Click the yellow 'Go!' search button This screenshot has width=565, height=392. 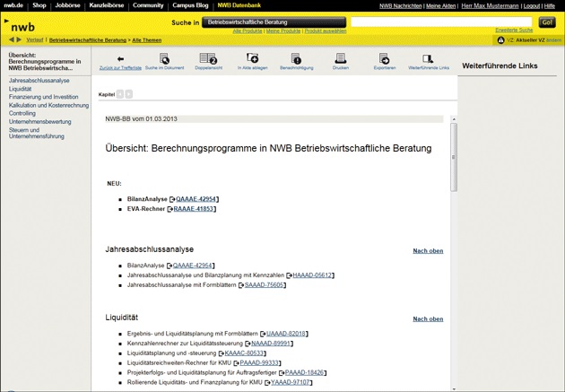(547, 22)
